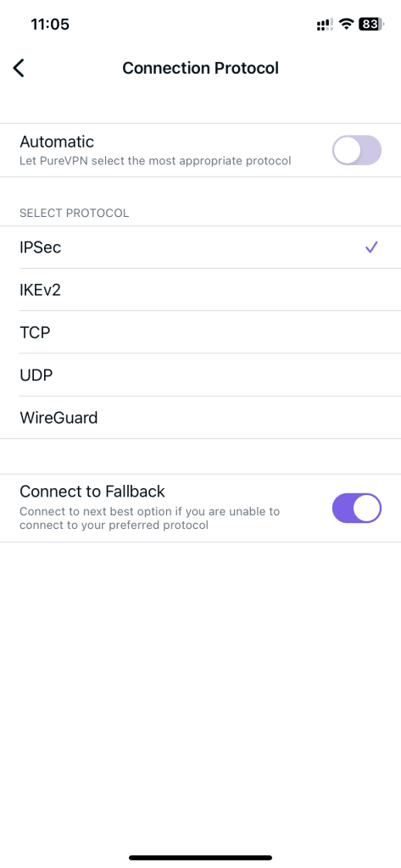This screenshot has width=401, height=868.
Task: Tap the back arrow icon
Action: pyautogui.click(x=19, y=68)
